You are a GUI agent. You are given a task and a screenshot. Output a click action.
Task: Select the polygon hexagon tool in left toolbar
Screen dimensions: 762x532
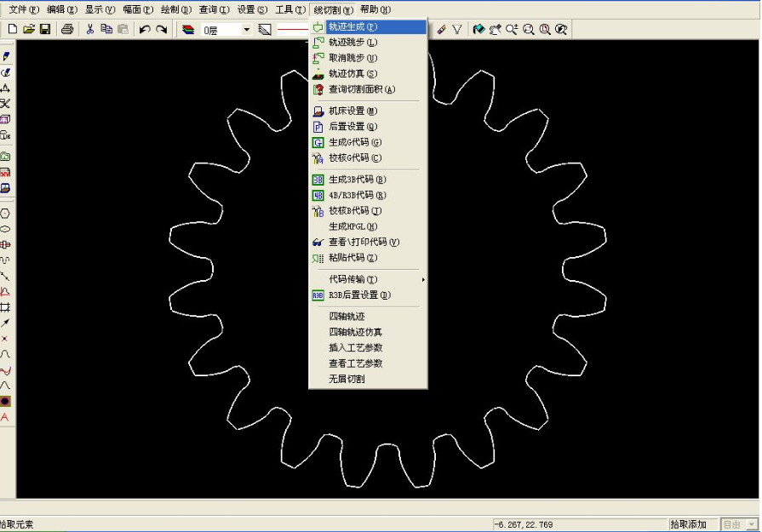[x=5, y=214]
